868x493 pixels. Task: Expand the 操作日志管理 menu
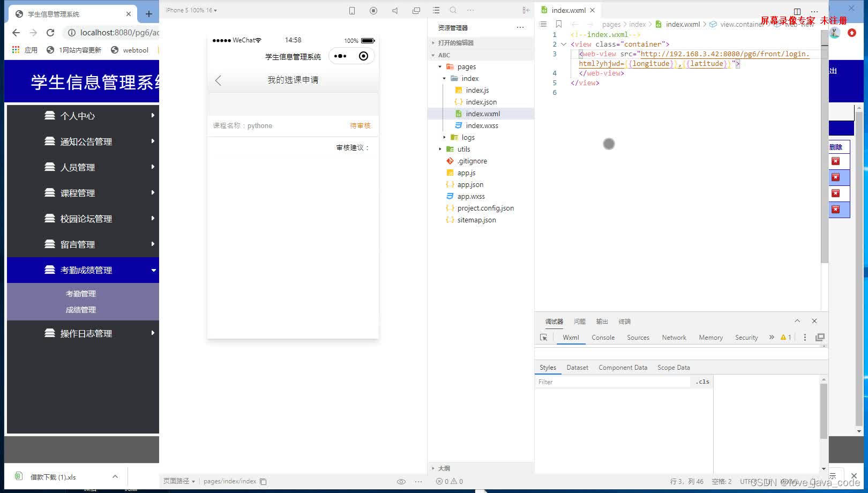(83, 333)
